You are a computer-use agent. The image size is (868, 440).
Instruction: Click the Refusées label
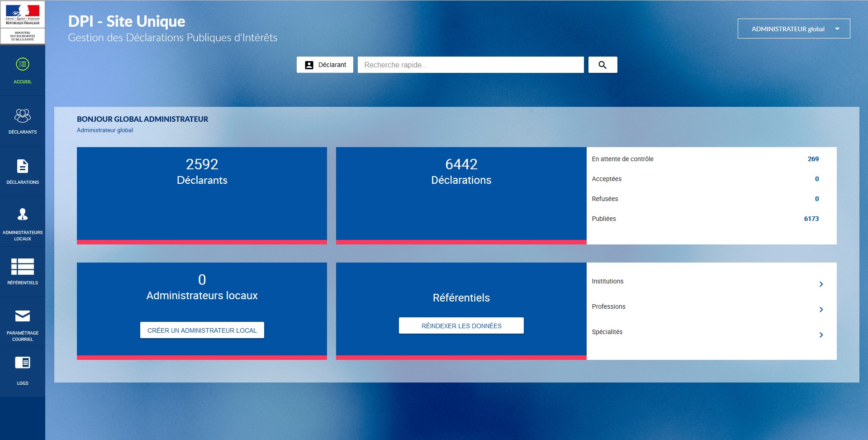tap(605, 199)
